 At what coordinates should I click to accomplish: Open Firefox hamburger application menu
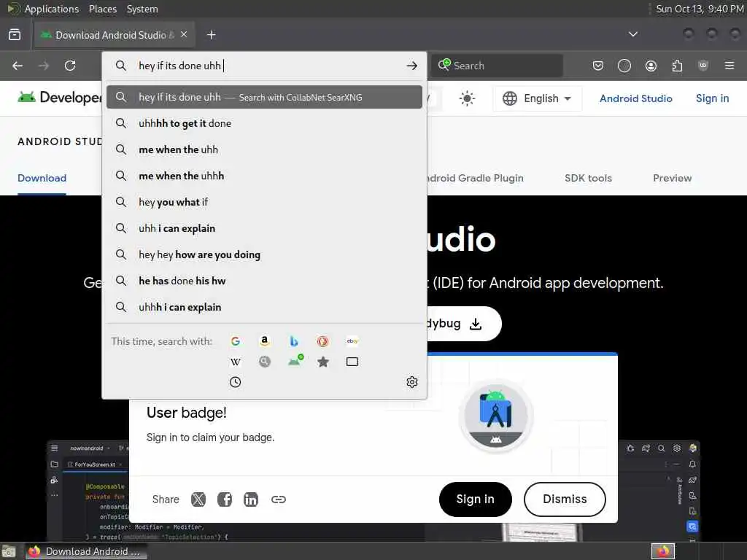tap(729, 66)
